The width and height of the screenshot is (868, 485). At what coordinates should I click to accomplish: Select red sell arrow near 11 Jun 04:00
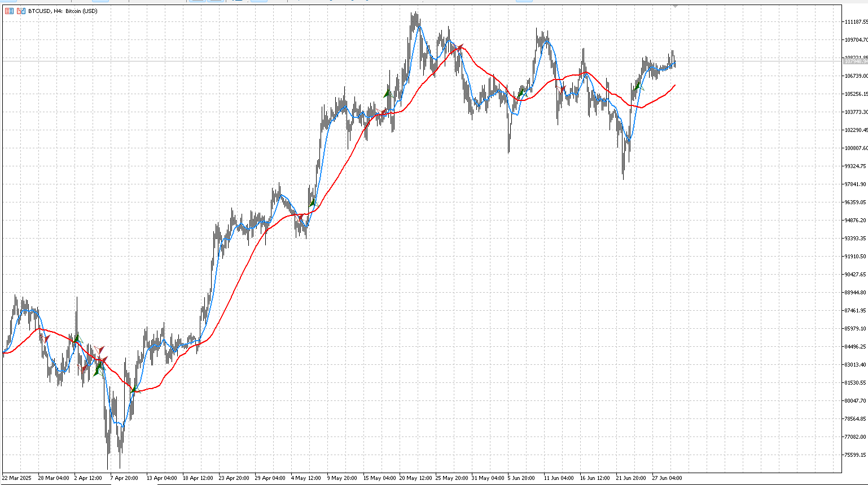[562, 89]
